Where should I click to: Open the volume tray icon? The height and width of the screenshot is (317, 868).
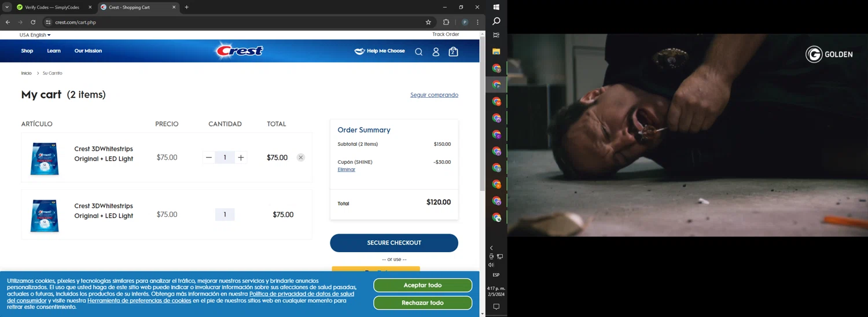point(491,265)
